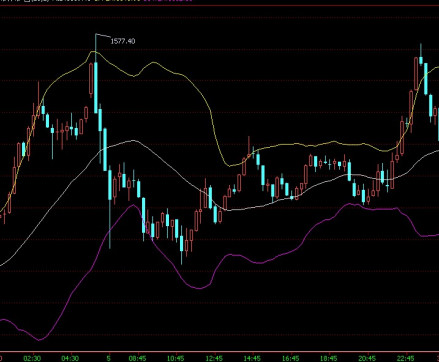The width and height of the screenshot is (439, 362).
Task: Click the date marker labeled 5
Action: (x=109, y=359)
